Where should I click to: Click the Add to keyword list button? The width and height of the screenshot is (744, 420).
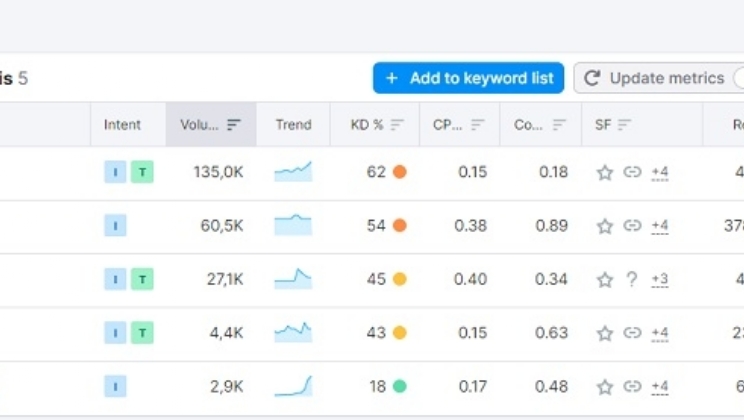(468, 78)
